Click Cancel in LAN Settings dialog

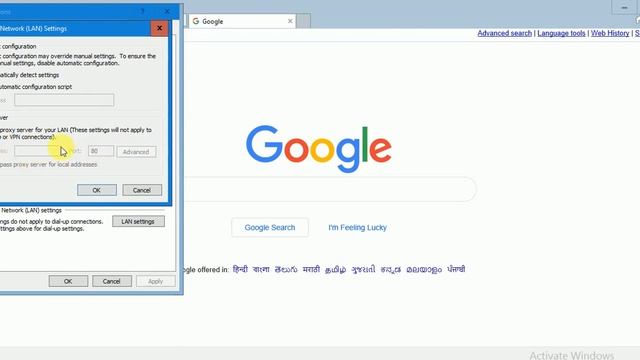[x=142, y=190]
